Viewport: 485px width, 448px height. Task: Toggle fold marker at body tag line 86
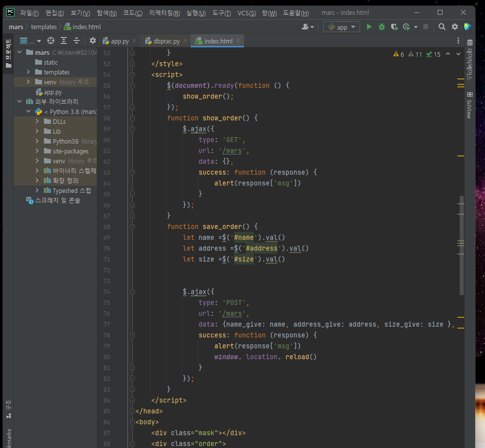click(132, 422)
